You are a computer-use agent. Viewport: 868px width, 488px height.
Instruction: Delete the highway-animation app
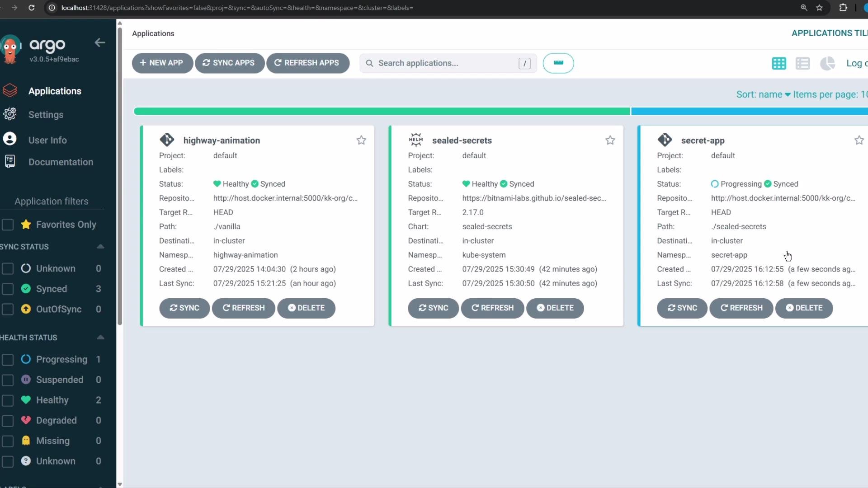coord(307,308)
